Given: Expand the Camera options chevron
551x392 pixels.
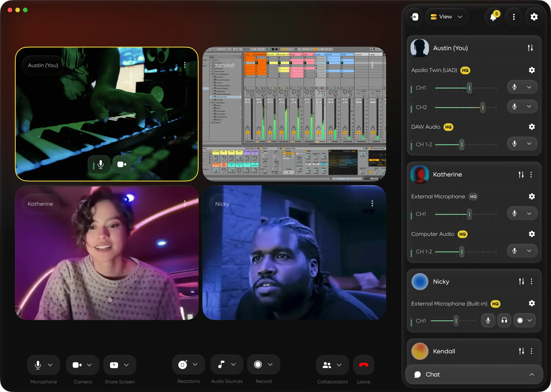Looking at the screenshot, I should click(x=89, y=365).
